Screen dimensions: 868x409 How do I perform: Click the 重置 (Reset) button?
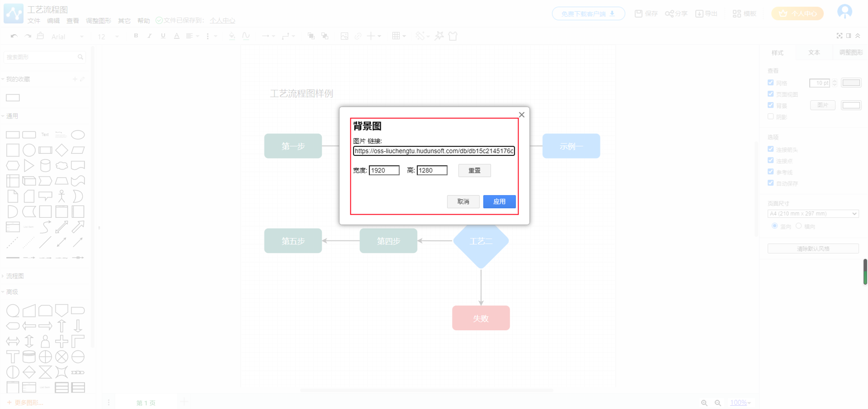pyautogui.click(x=474, y=170)
